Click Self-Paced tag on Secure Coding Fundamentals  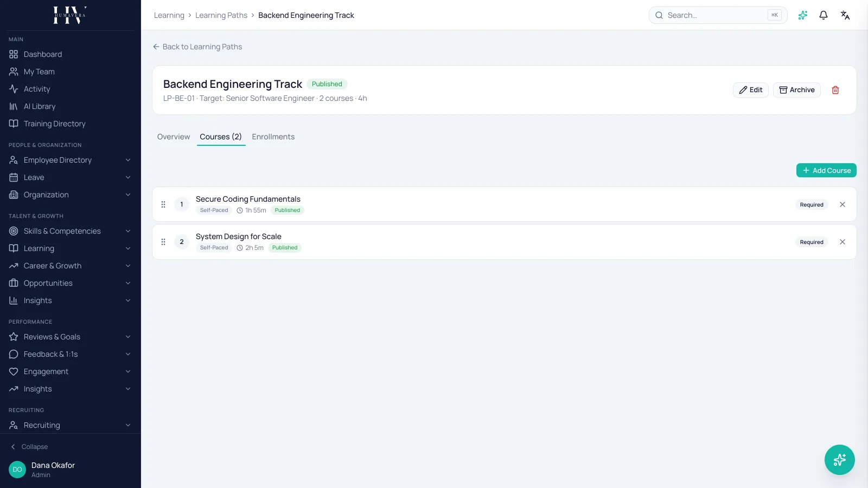click(x=214, y=210)
